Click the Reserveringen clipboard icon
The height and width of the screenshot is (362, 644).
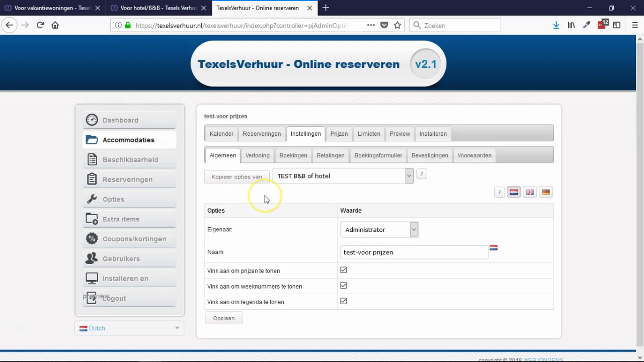[92, 179]
